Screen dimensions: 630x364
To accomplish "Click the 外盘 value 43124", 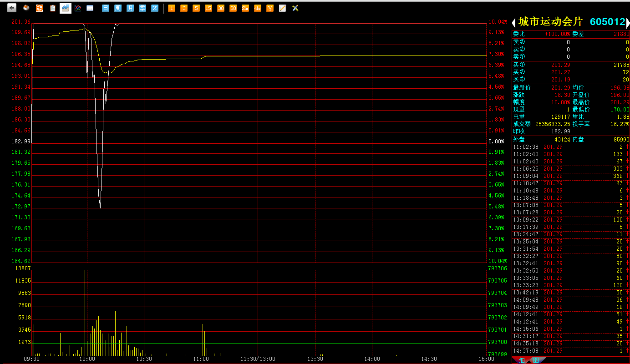I will pos(562,140).
